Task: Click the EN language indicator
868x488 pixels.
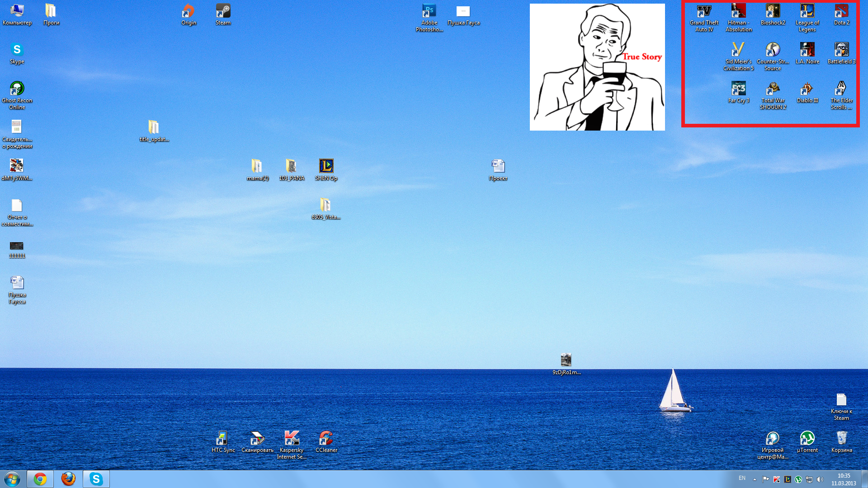Action: pyautogui.click(x=742, y=478)
